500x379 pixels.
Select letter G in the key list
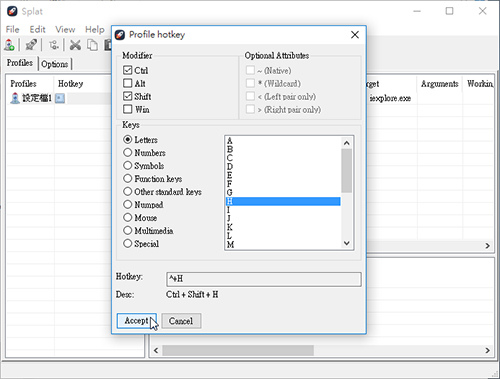coord(283,192)
